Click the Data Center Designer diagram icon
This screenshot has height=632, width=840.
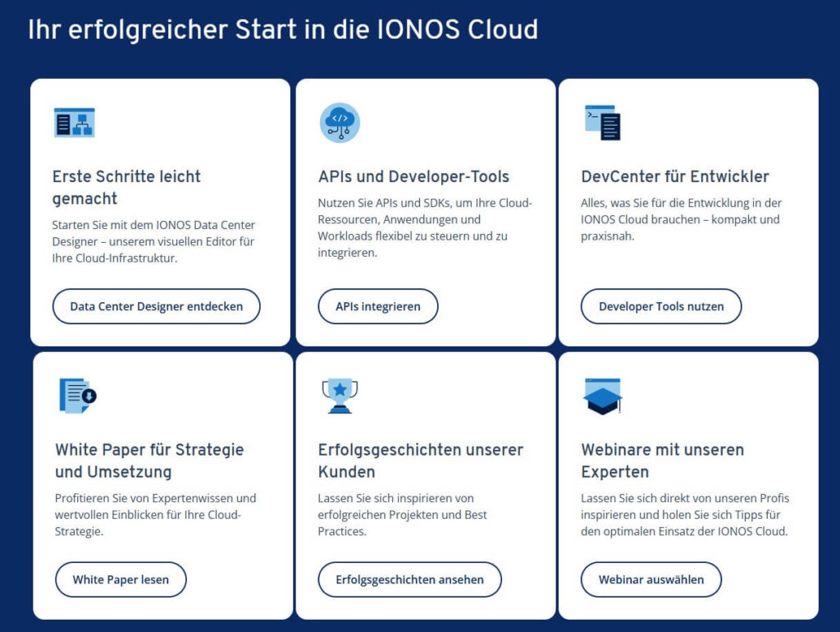(74, 122)
